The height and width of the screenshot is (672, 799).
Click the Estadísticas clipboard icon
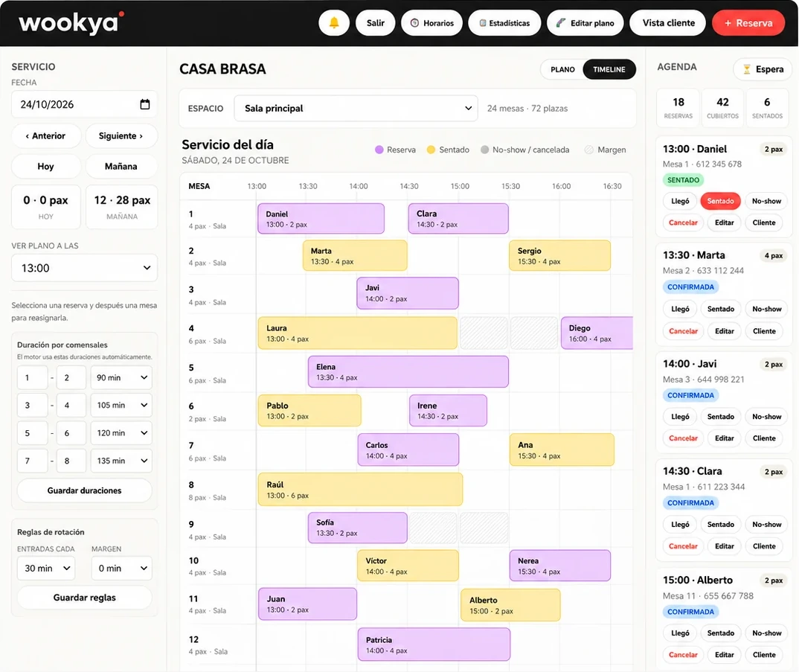(x=482, y=23)
